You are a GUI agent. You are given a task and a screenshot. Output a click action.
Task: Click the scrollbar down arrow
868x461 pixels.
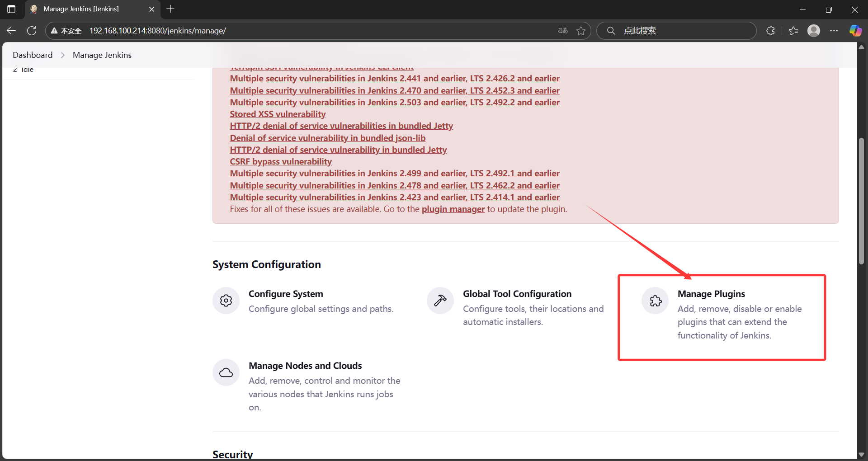pos(862,455)
